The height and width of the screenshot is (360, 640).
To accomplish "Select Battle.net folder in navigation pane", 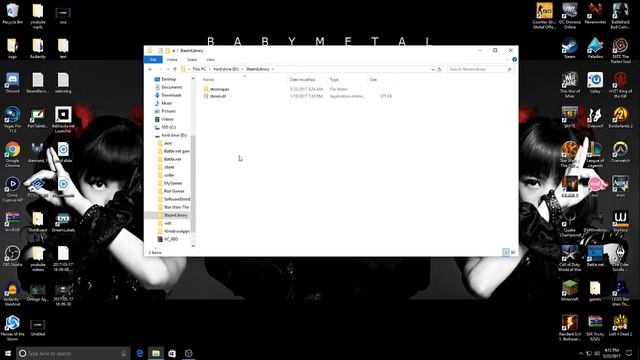I will 172,159.
